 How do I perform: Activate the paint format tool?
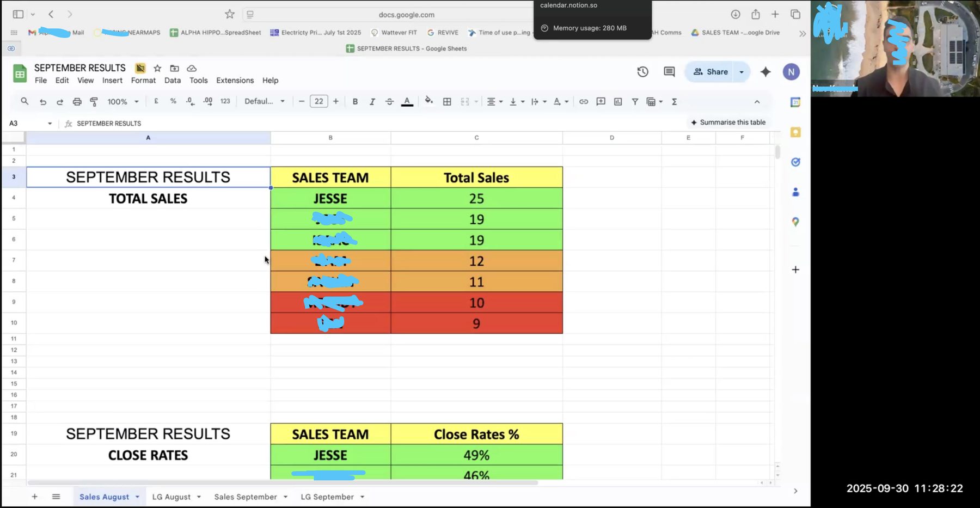(x=94, y=102)
